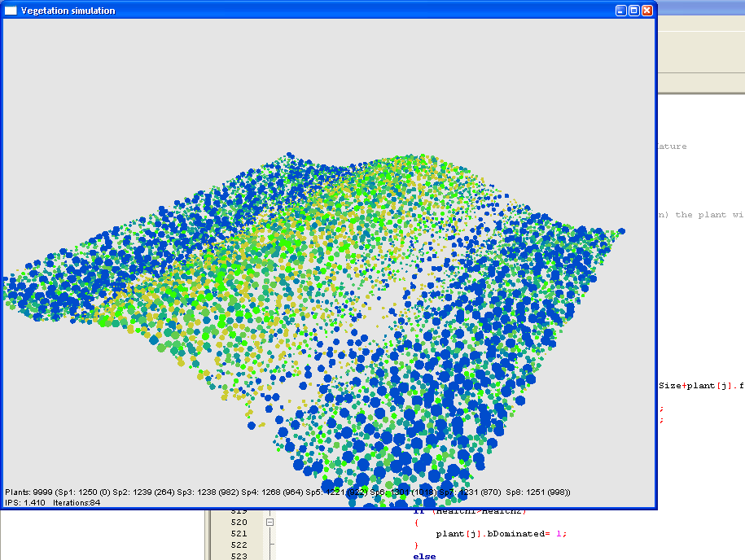745x560 pixels.
Task: Click line number 523 in the gutter
Action: [239, 556]
